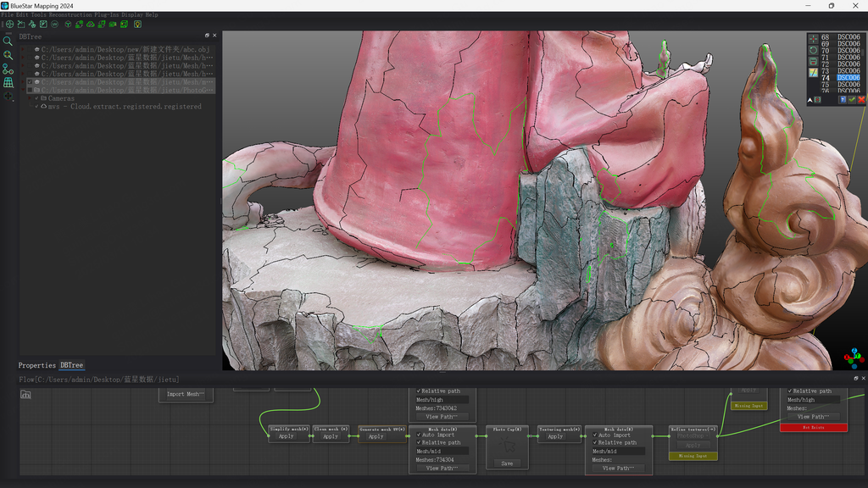Viewport: 868px width, 488px height.
Task: Toggle visibility checkbox of the Cameras item
Action: tap(36, 98)
